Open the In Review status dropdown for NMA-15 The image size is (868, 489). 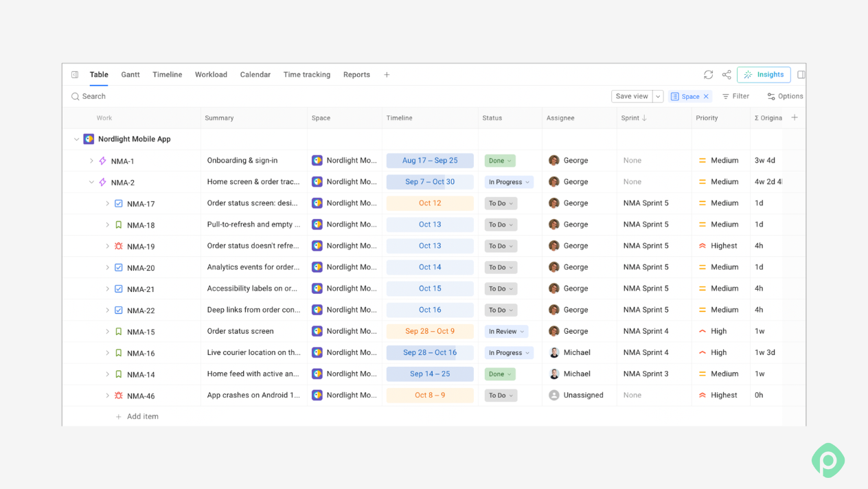click(506, 331)
